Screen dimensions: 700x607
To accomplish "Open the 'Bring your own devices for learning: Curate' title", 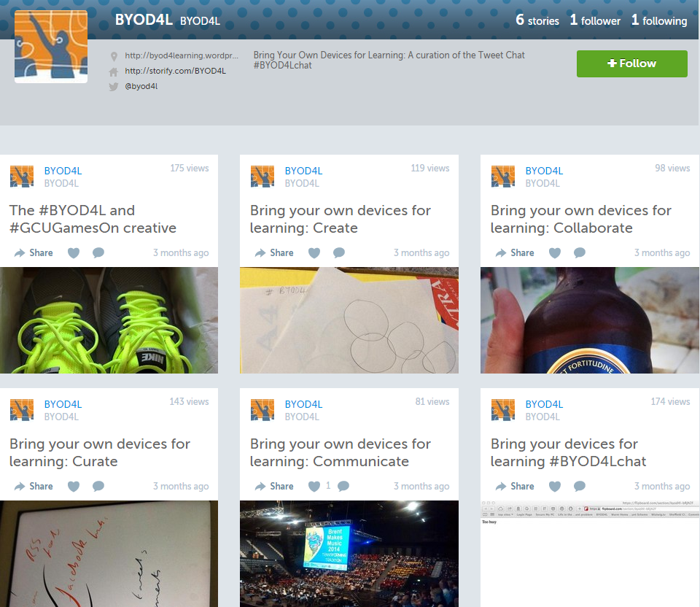I will (100, 452).
